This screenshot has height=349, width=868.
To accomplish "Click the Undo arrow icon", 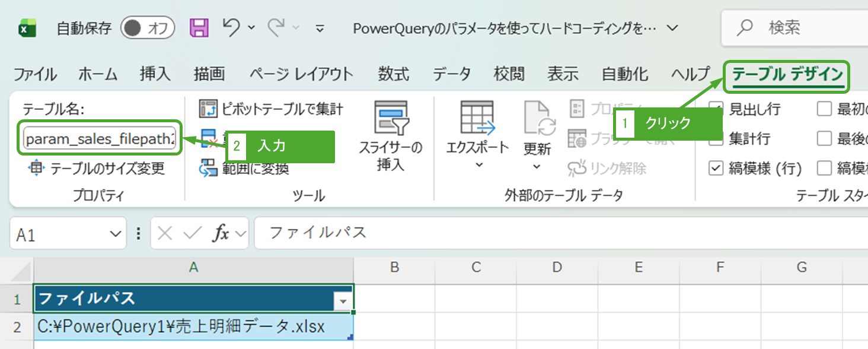I will point(231,27).
